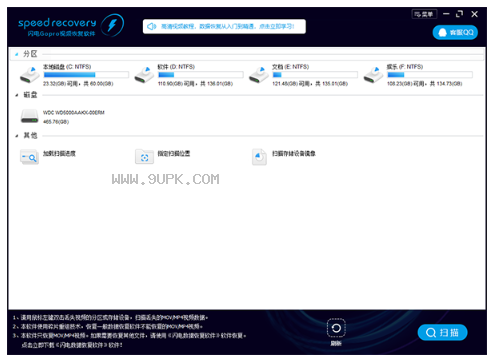
Task: Click the 指定扫描位置 label
Action: [174, 153]
